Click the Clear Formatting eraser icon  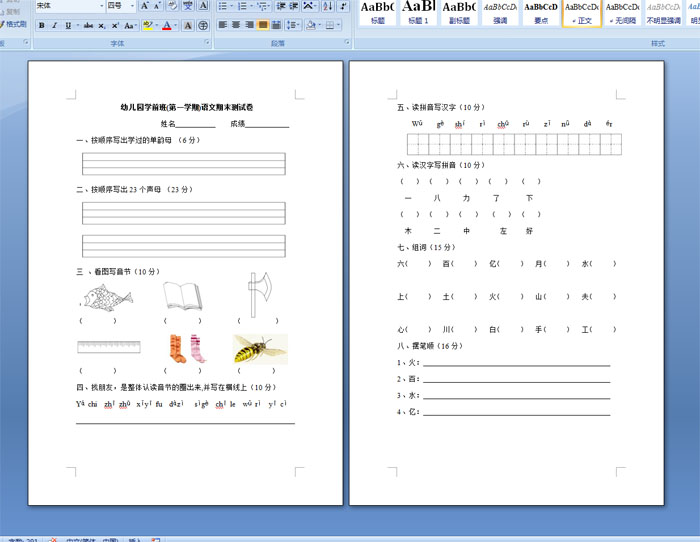coord(172,6)
